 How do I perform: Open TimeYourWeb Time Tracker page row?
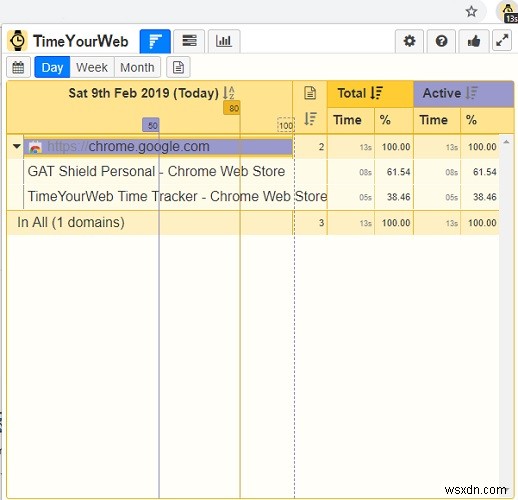177,196
